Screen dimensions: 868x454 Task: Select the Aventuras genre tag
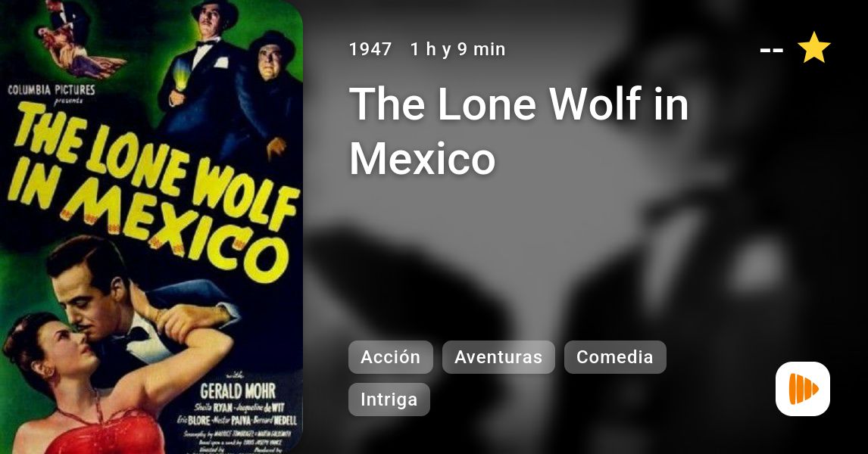tap(498, 357)
